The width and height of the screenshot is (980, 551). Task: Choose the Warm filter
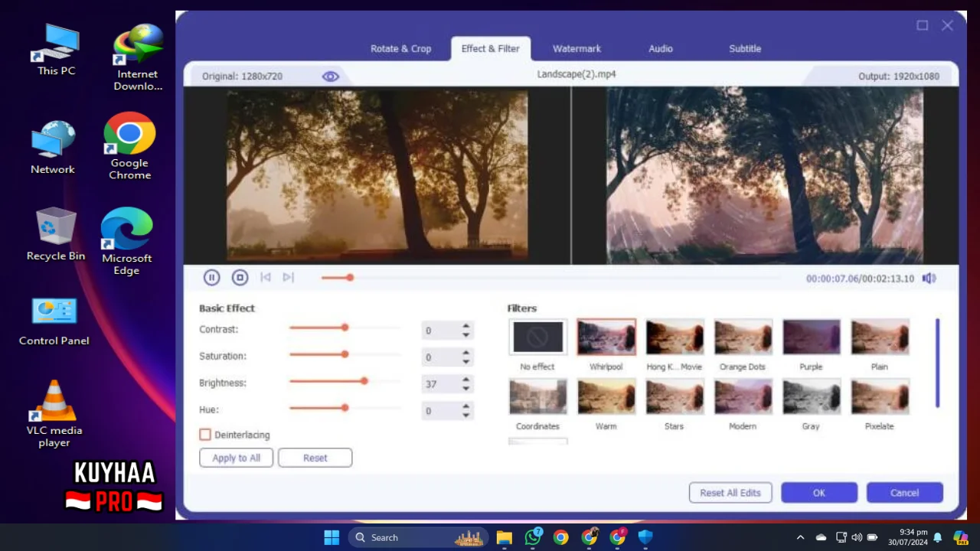[606, 396]
